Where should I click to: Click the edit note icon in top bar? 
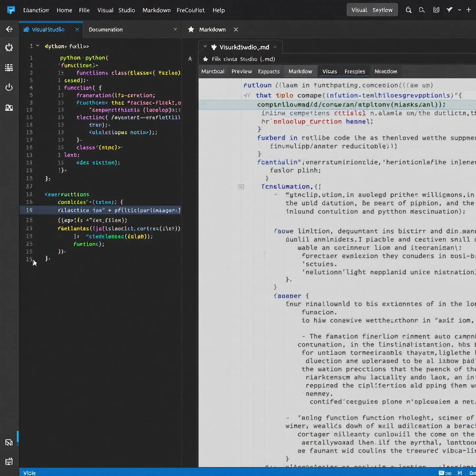point(436,10)
